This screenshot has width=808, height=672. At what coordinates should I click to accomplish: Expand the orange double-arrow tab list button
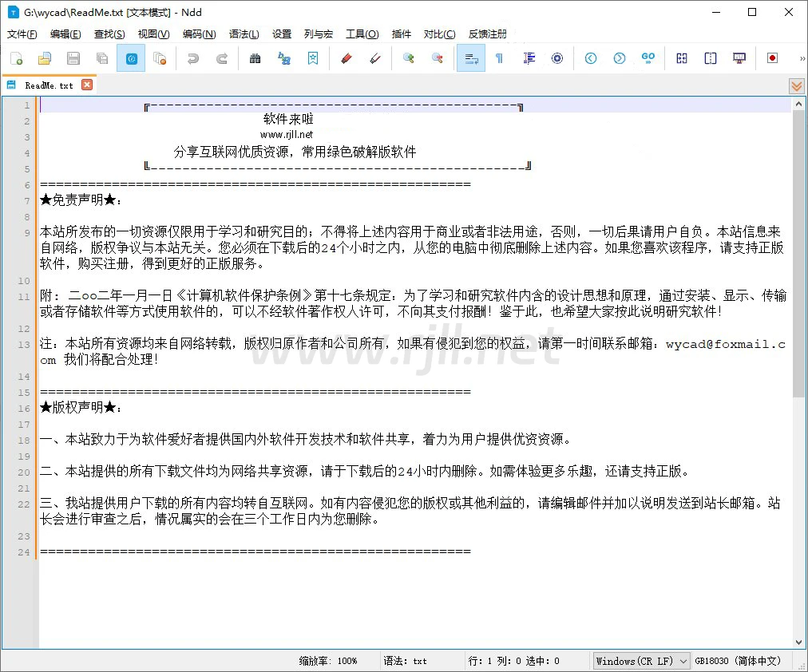[x=796, y=85]
